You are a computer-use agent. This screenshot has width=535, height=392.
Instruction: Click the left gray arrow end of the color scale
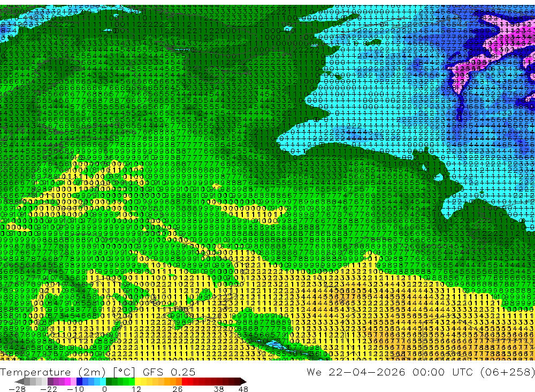19,381
